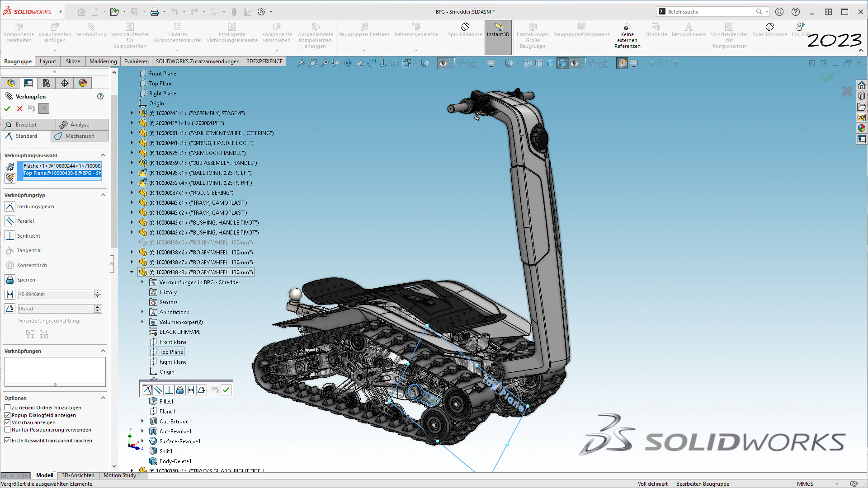Click the Analyse mate tab button
The width and height of the screenshot is (868, 488).
[82, 125]
